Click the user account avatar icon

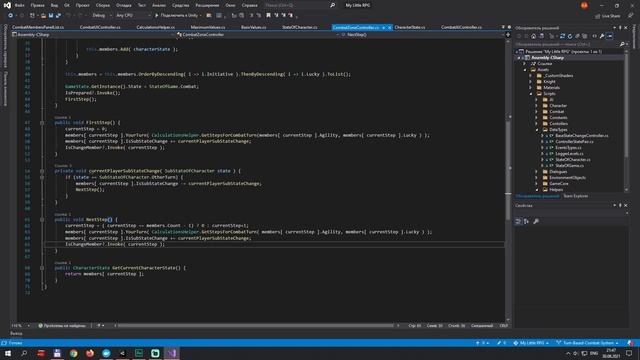584,5
